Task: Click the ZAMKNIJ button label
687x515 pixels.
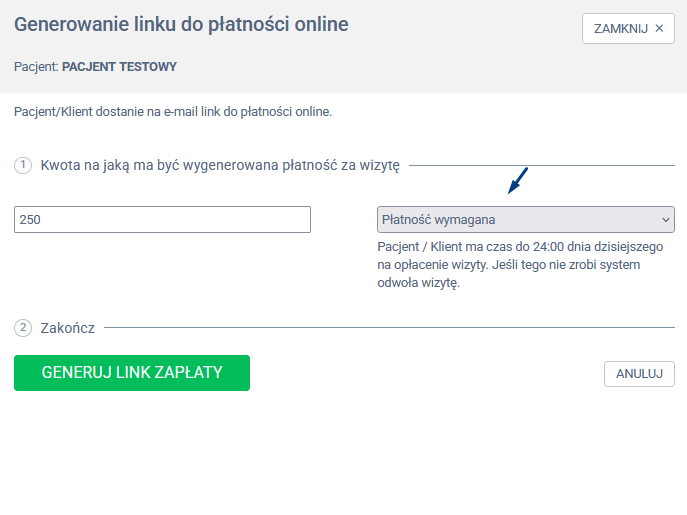Action: [x=620, y=28]
